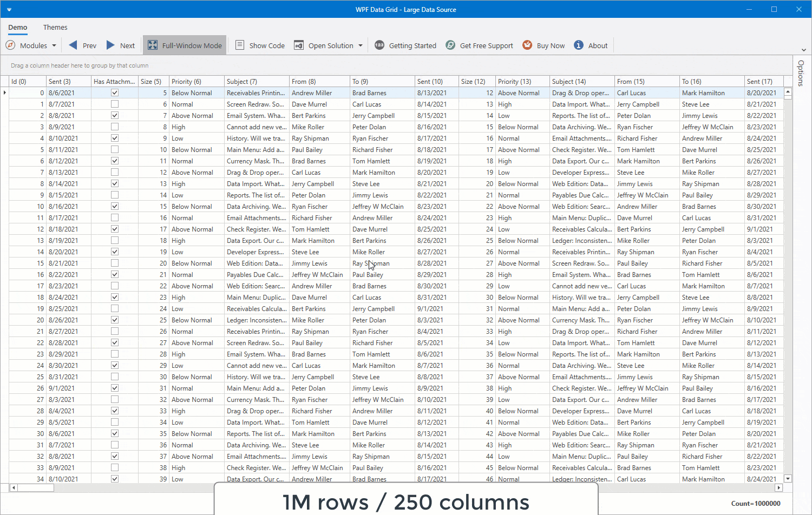Toggle Has Attachment checkbox for row 4

click(x=114, y=138)
